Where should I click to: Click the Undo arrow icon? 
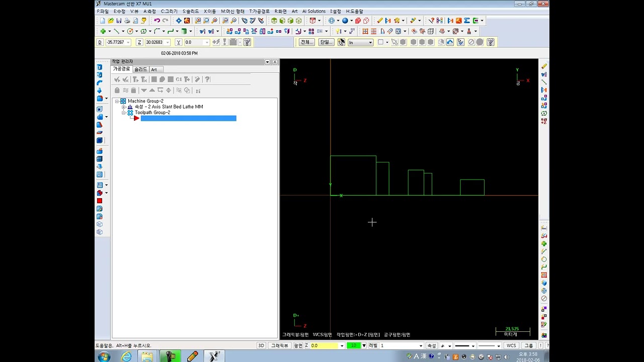(x=157, y=21)
